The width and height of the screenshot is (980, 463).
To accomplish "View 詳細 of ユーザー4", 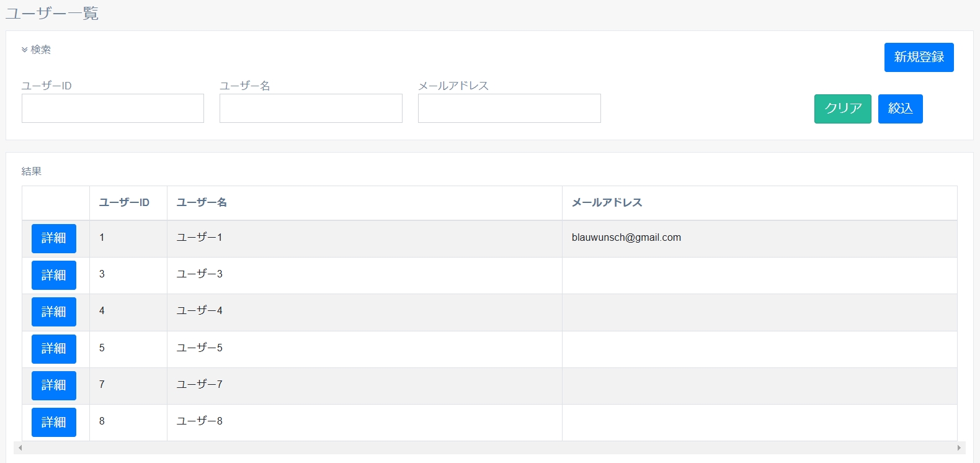I will [x=54, y=312].
